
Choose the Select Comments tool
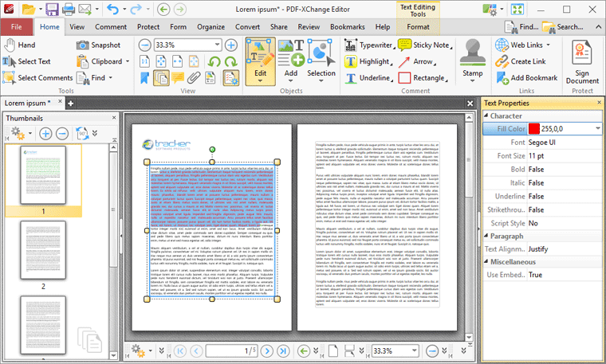[x=38, y=77]
